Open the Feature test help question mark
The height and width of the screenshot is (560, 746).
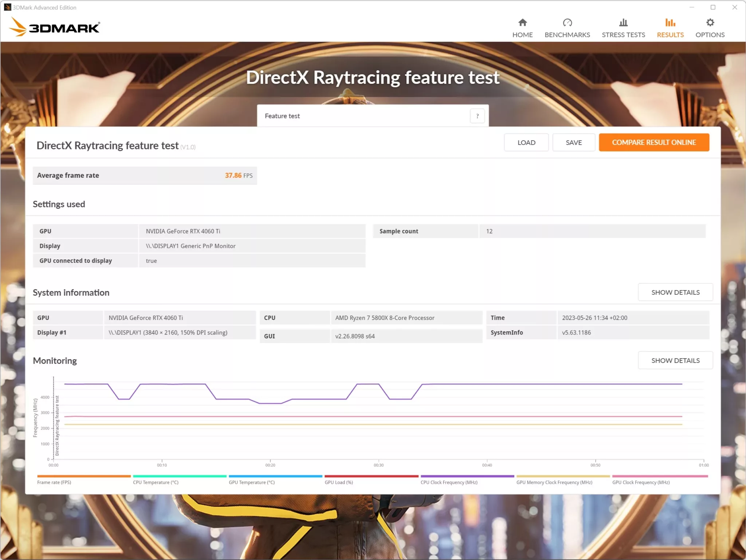(x=478, y=116)
